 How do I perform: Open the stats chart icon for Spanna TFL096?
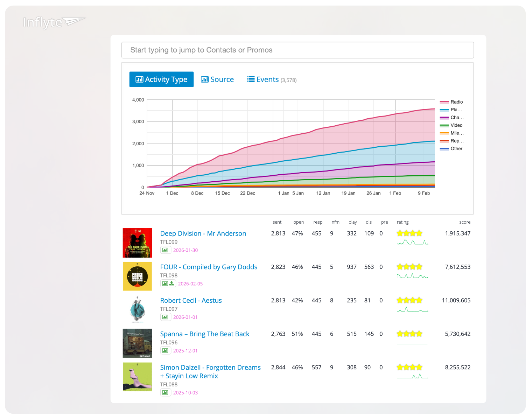[x=165, y=351]
